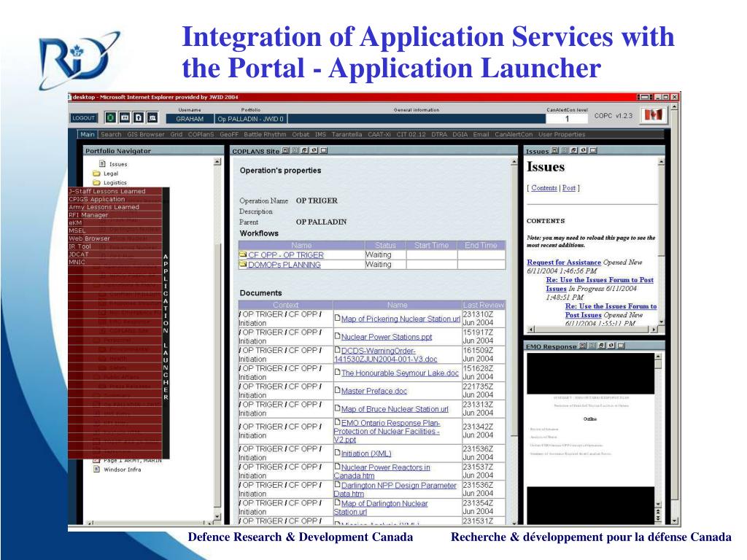Click the CanAlertCon level field showing 1
747x560 pixels.
[x=567, y=119]
